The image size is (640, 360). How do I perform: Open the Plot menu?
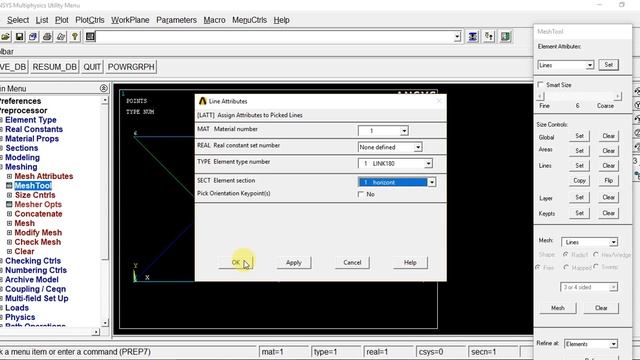point(62,20)
